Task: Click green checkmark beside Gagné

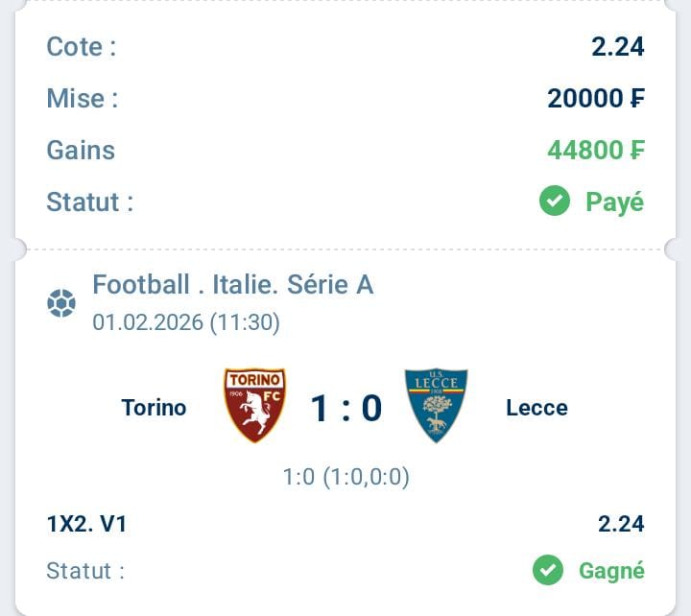Action: click(x=548, y=571)
